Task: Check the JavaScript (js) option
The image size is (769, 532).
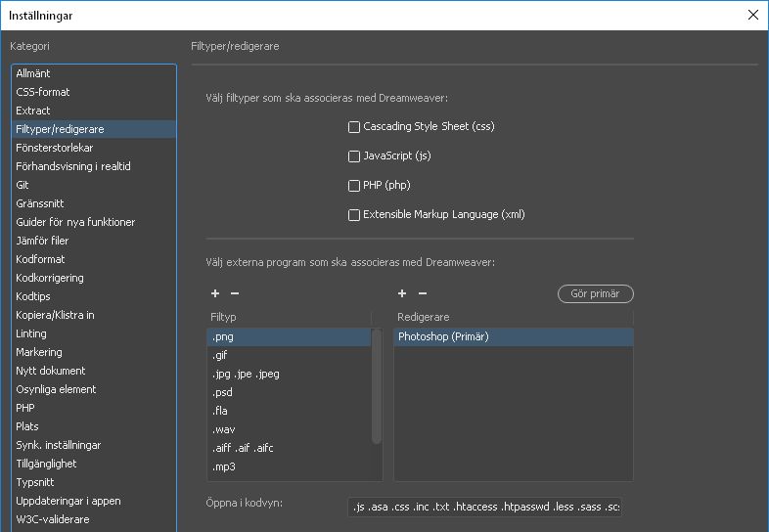Action: 354,156
